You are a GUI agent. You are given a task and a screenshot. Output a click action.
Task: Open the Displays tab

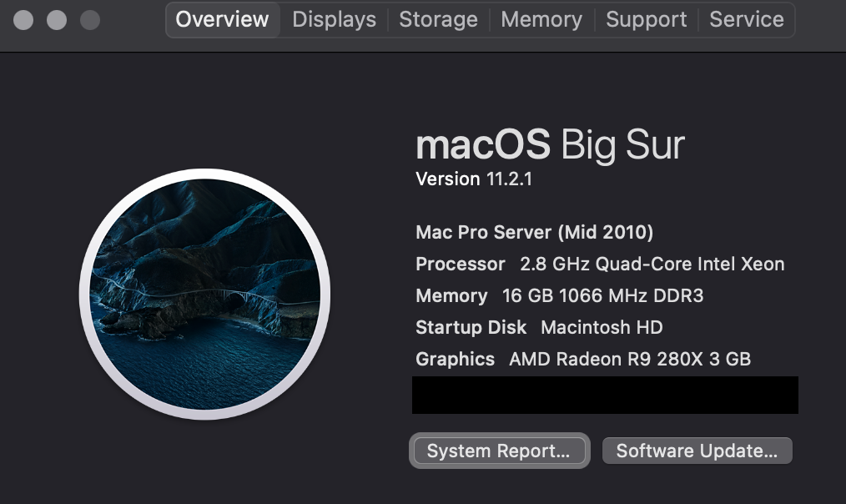[334, 19]
